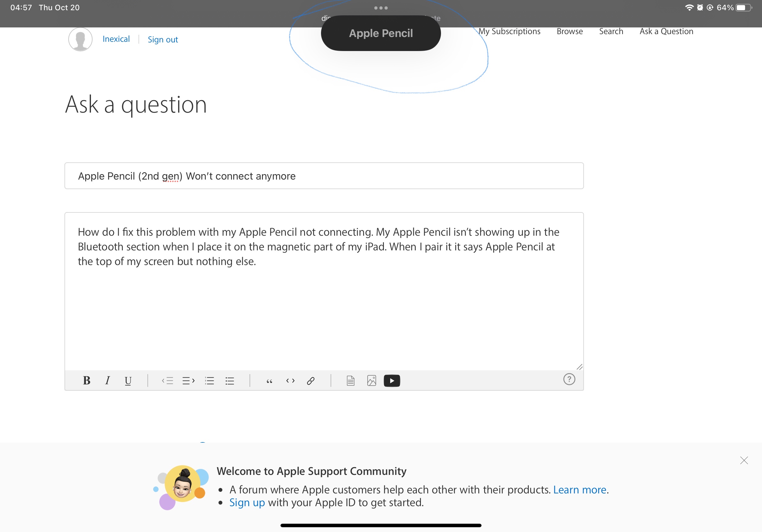Click the question title input field

(x=324, y=176)
